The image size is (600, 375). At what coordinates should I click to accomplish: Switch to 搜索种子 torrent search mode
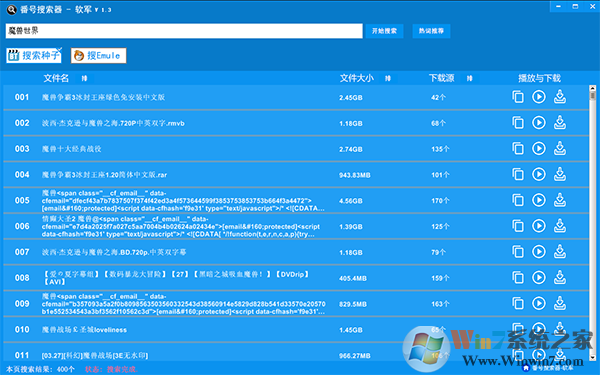[34, 55]
